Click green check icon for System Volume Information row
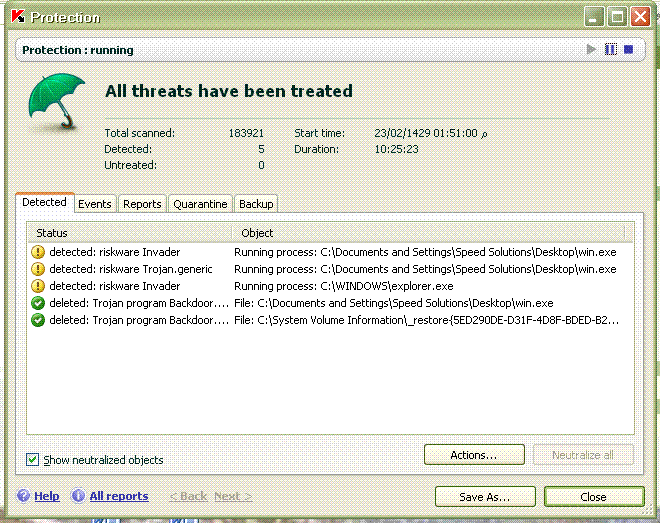The width and height of the screenshot is (660, 523). [x=38, y=320]
